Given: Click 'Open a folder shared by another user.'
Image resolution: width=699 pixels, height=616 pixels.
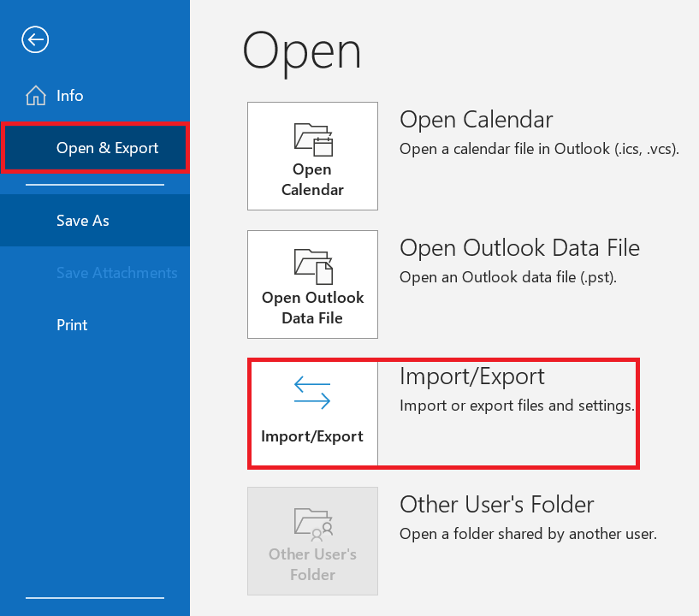Looking at the screenshot, I should coord(528,534).
